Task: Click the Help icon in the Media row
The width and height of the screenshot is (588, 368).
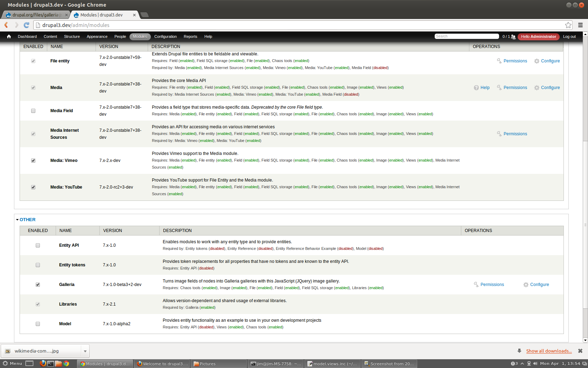Action: pyautogui.click(x=476, y=88)
